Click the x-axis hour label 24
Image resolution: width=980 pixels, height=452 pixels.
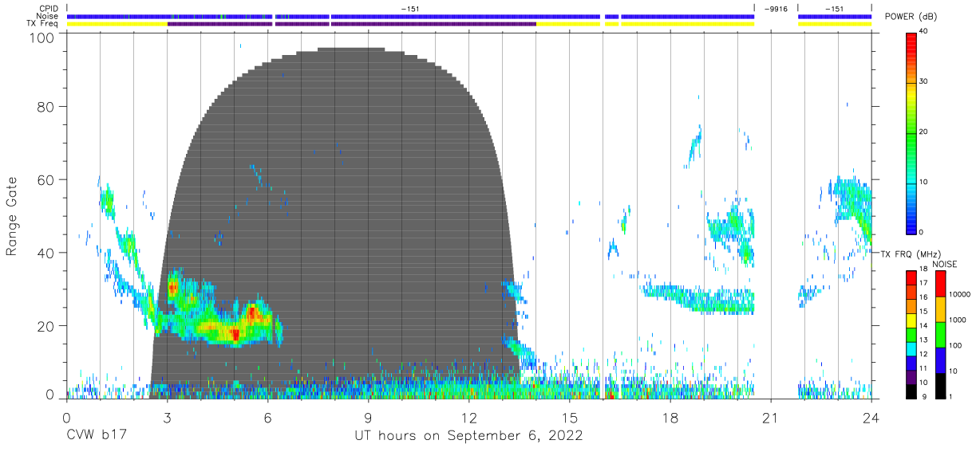pos(871,418)
